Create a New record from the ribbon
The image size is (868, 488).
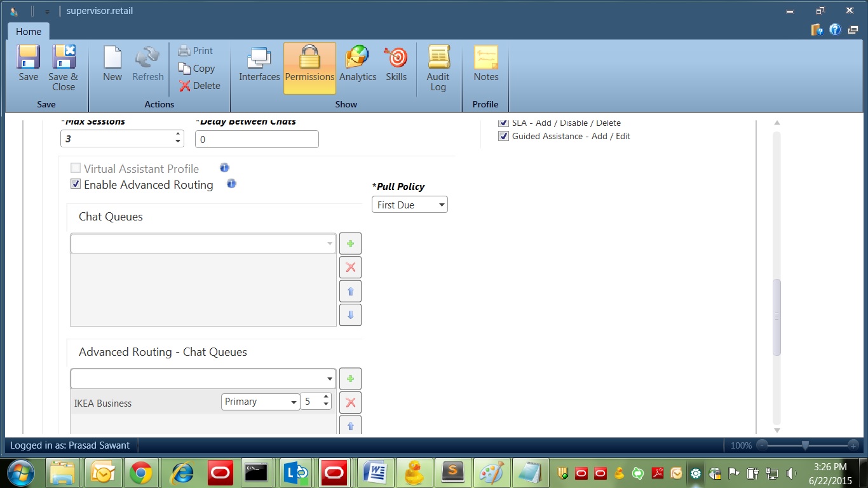coord(112,64)
